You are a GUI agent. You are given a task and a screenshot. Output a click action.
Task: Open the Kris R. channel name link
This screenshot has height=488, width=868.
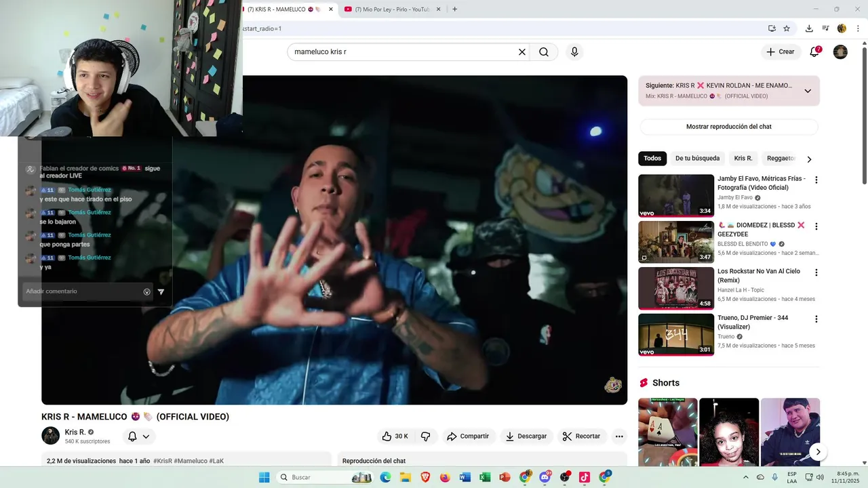click(75, 432)
